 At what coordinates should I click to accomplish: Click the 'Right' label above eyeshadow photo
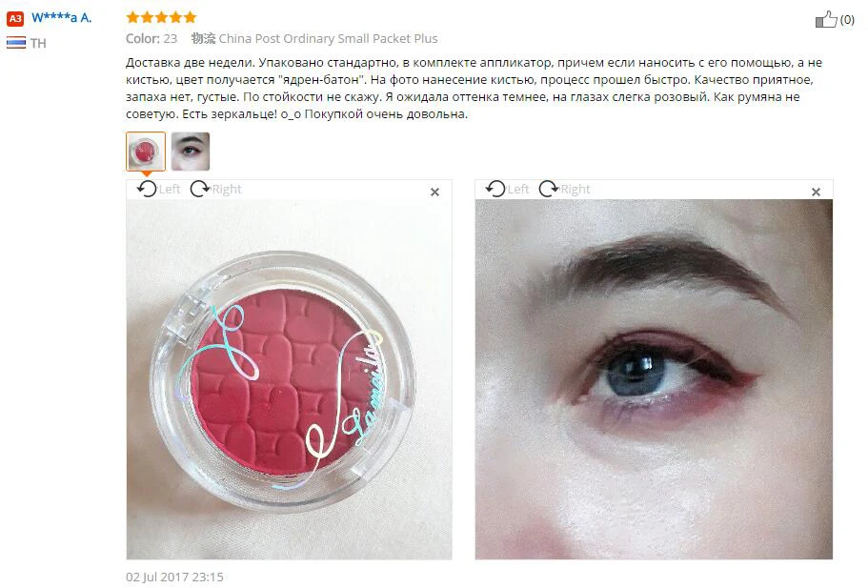click(227, 190)
